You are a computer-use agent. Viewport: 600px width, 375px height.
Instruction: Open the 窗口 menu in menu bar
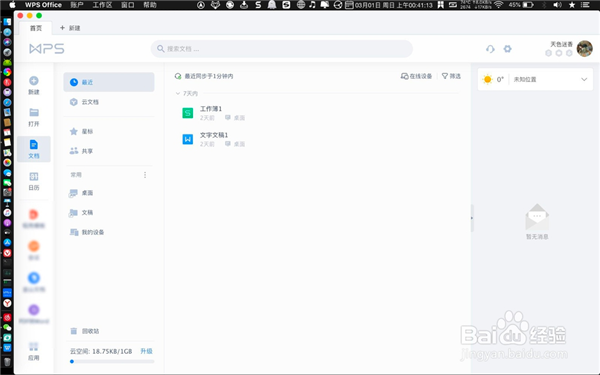(127, 5)
